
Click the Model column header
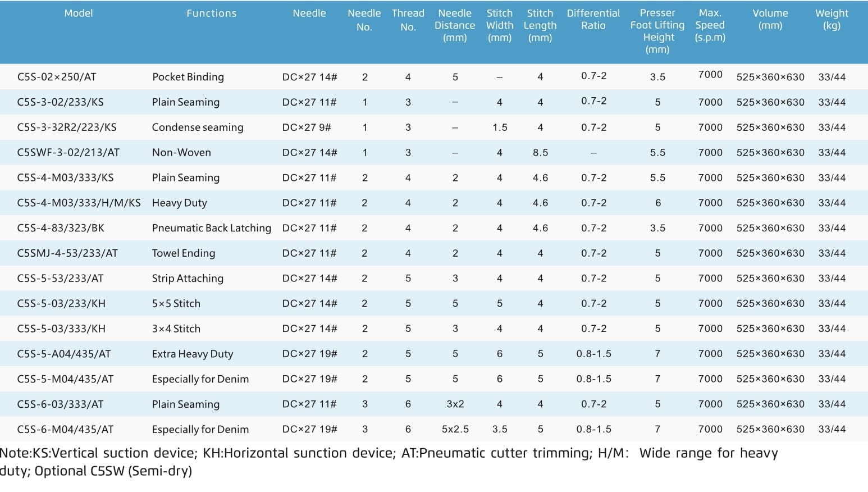pos(79,13)
